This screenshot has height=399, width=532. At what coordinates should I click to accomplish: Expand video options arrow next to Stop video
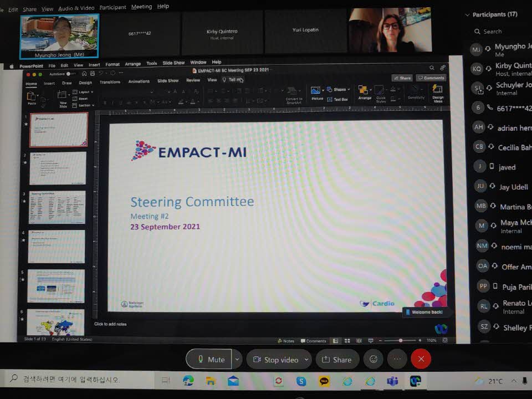[x=306, y=360]
